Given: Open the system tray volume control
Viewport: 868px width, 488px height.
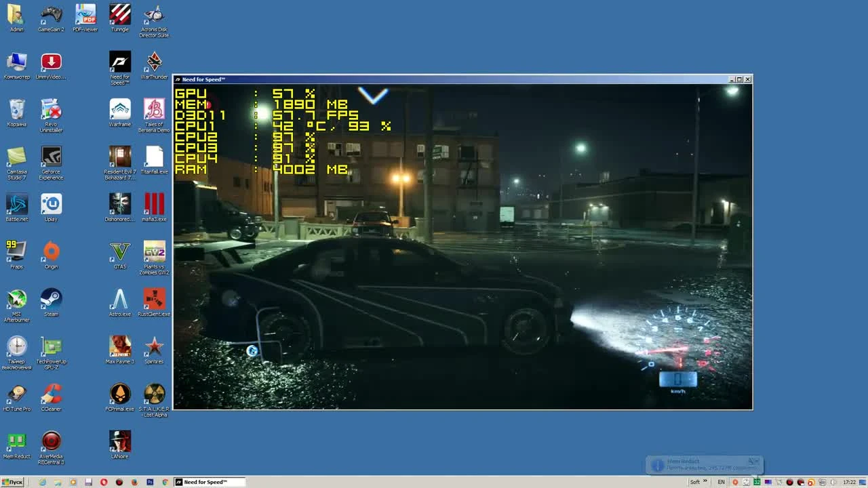Looking at the screenshot, I should tap(831, 482).
